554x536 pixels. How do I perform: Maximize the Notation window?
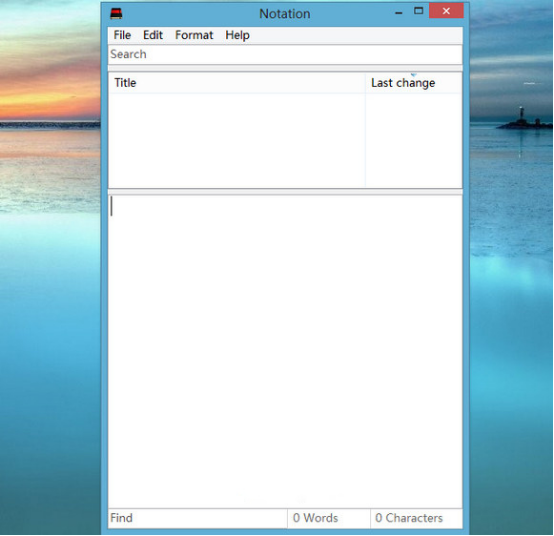click(419, 11)
